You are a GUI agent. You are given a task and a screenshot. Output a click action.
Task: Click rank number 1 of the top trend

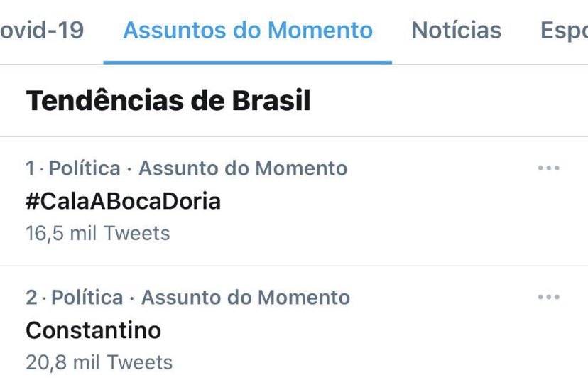pyautogui.click(x=30, y=168)
